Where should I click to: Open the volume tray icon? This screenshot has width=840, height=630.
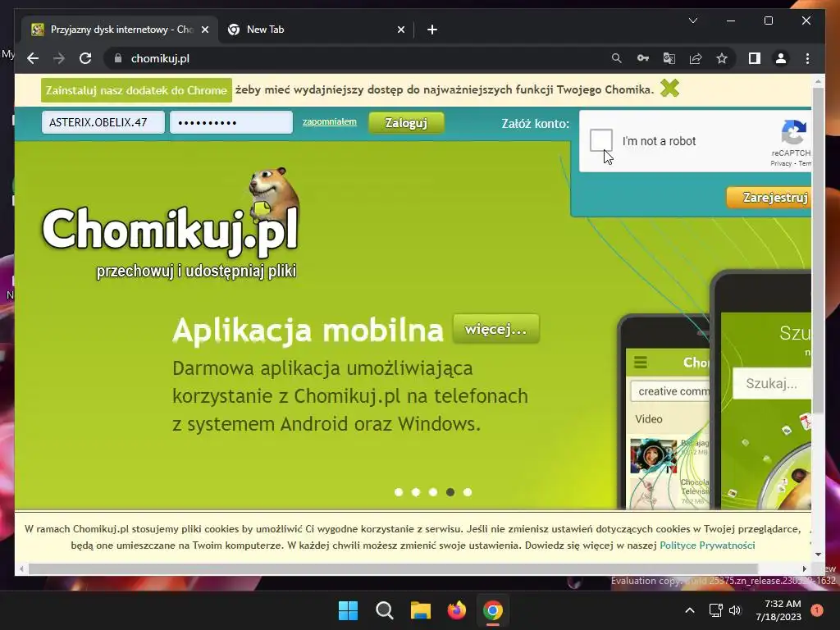[735, 610]
